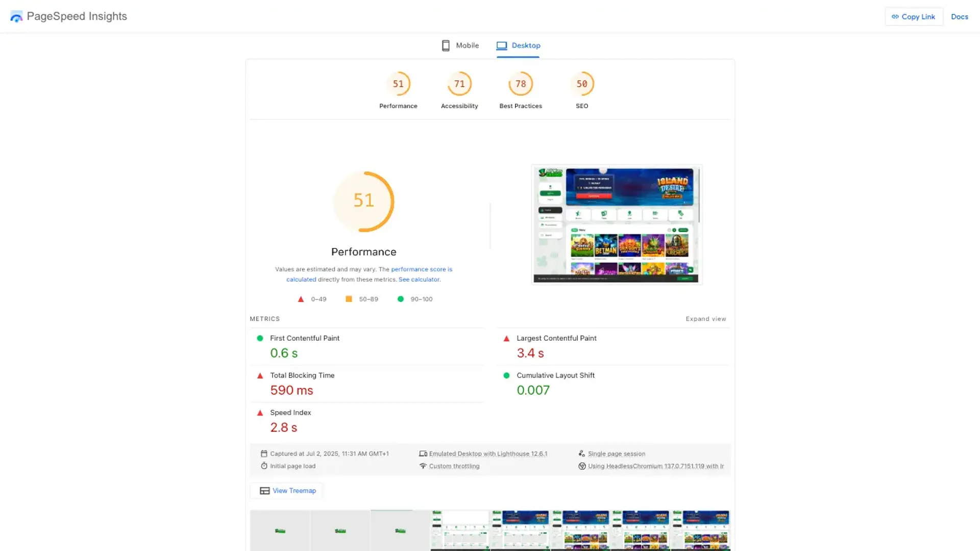The image size is (980, 551).
Task: Jump to Accessibility category label
Action: click(x=459, y=106)
